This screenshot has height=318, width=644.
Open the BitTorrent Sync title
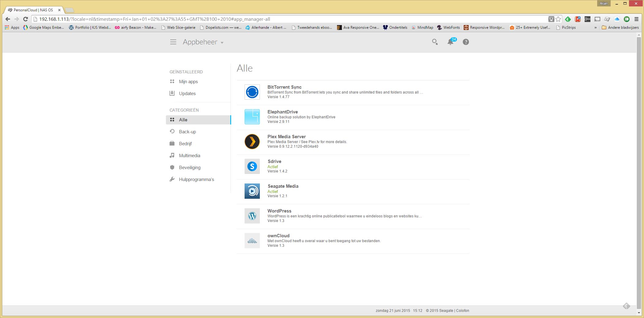coord(284,87)
